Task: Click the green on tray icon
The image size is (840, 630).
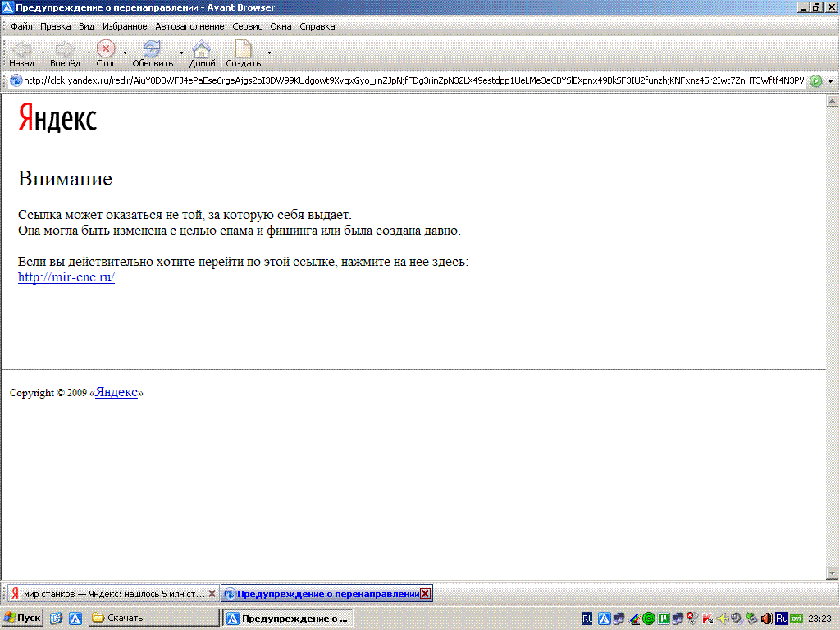Action: (x=797, y=619)
